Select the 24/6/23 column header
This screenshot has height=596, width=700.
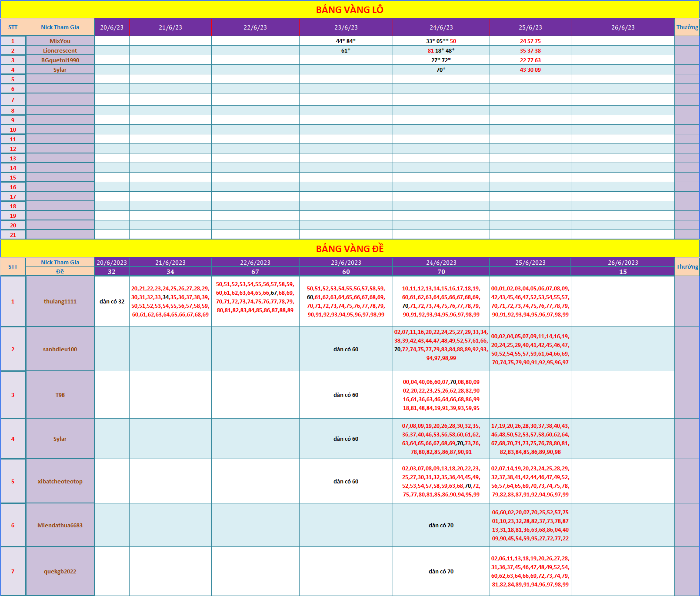pos(441,27)
